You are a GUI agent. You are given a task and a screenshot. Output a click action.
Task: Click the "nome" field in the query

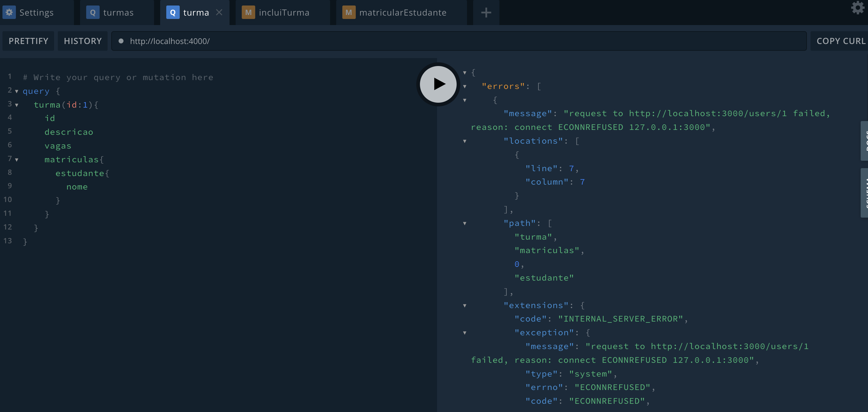pos(77,187)
